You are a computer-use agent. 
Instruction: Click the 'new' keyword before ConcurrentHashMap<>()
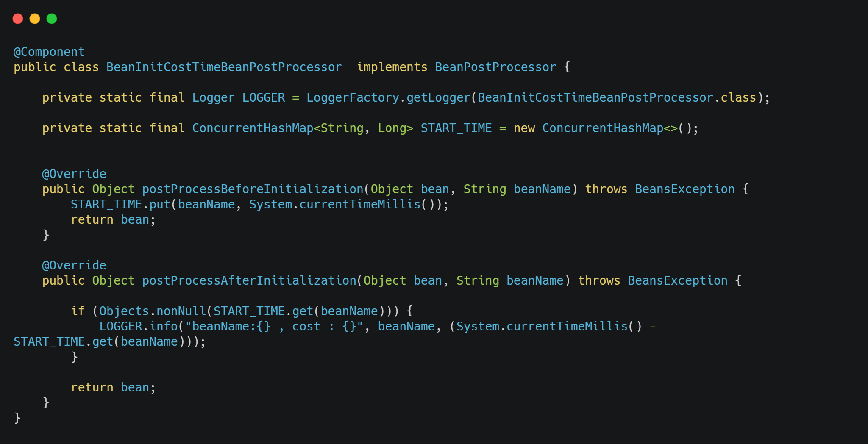(x=524, y=128)
